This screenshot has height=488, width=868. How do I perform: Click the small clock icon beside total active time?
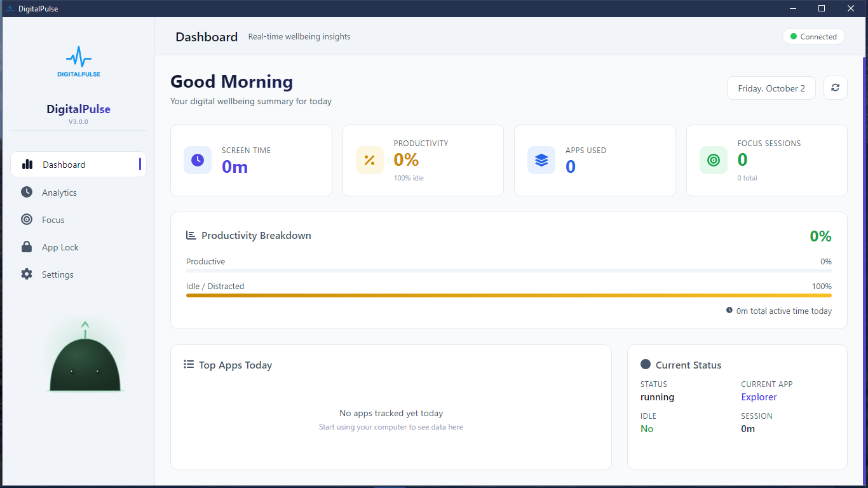coord(729,311)
